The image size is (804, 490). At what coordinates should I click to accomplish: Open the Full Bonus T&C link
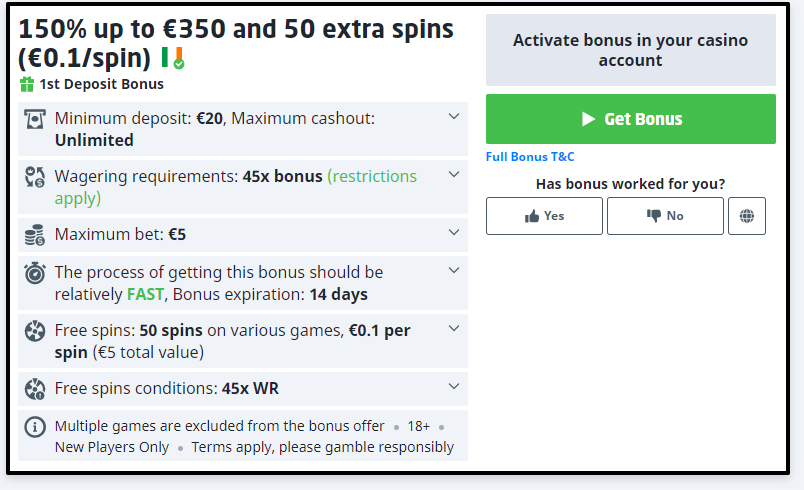(x=530, y=157)
